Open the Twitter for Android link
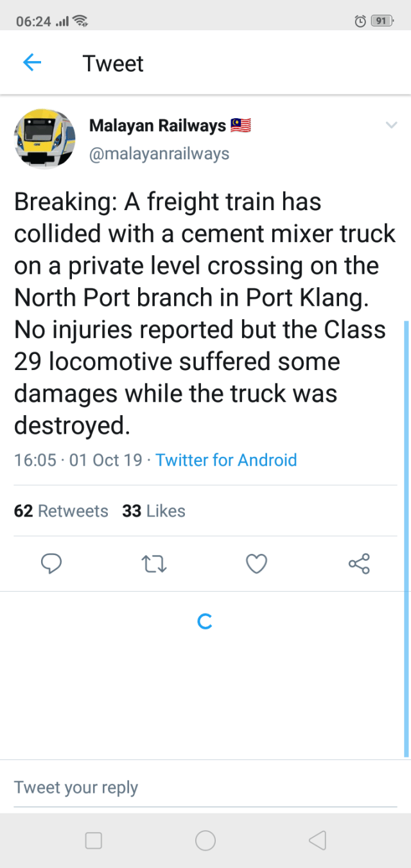This screenshot has width=411, height=868. tap(226, 460)
